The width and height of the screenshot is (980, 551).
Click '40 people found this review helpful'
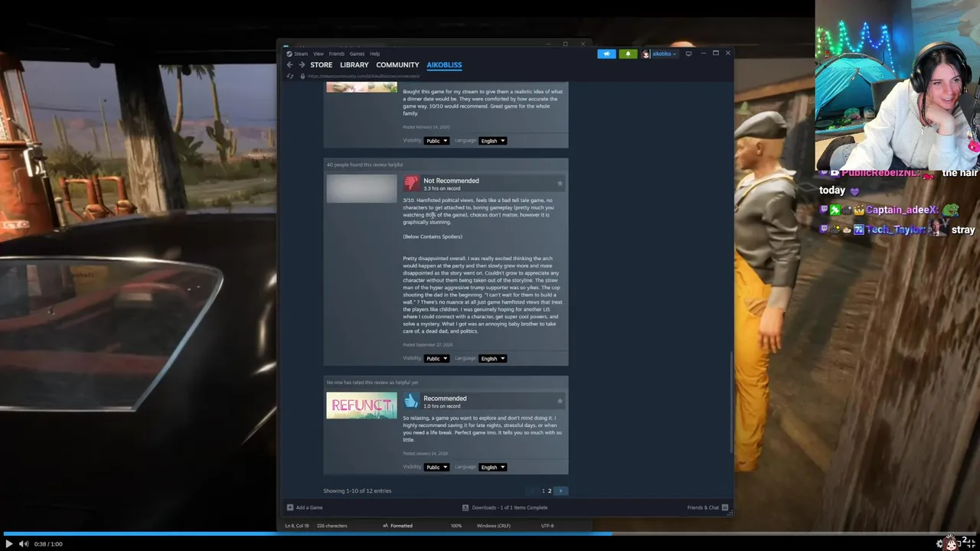click(364, 165)
